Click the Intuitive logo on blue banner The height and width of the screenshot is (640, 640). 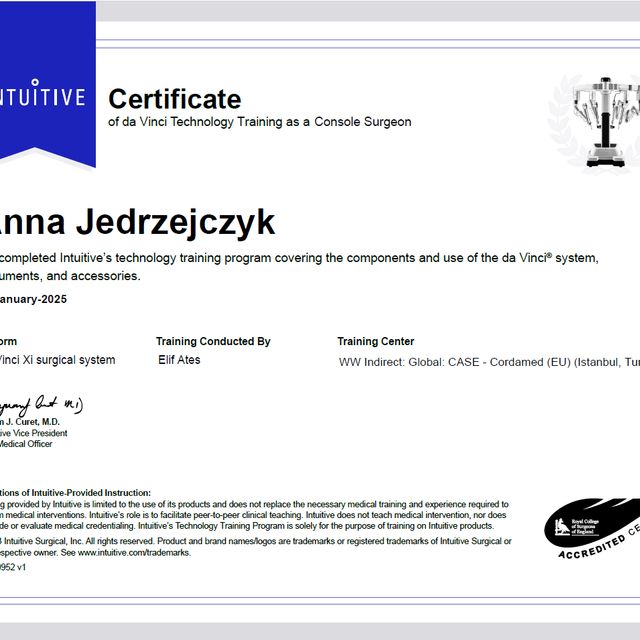42,93
